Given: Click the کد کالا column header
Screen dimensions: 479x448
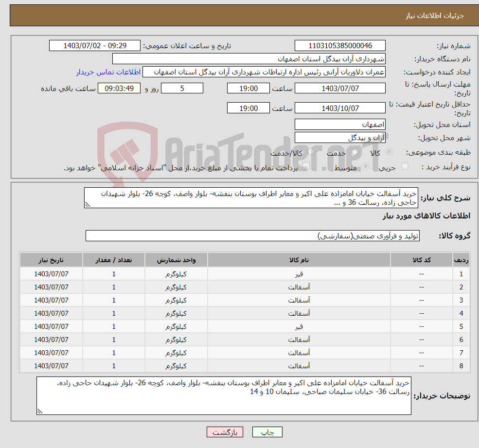Looking at the screenshot, I should coord(422,260).
